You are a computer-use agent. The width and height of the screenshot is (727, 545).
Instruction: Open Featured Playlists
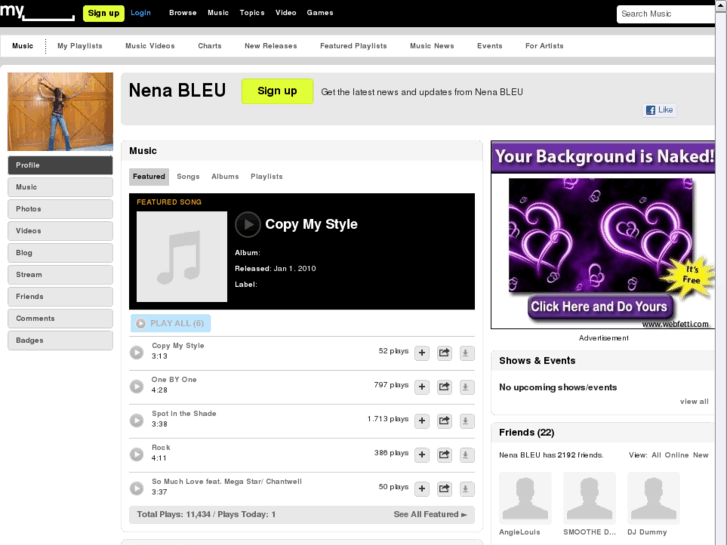(x=353, y=46)
